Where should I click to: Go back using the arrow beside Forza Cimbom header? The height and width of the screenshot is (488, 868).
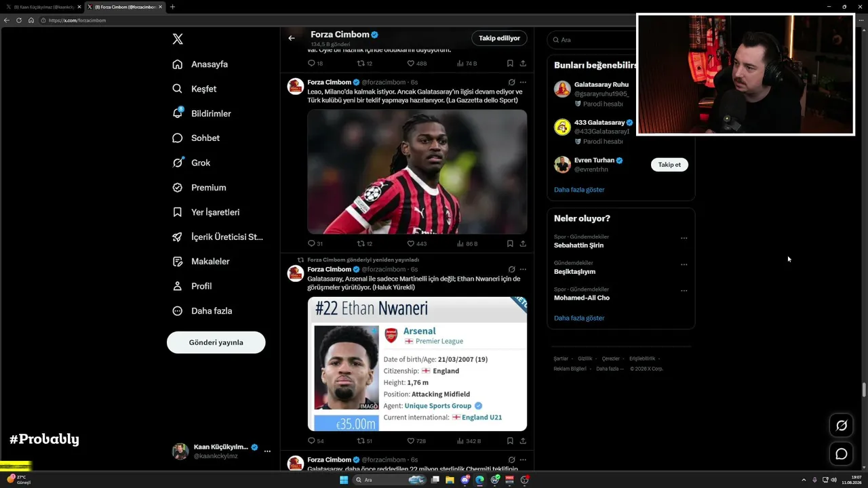(x=292, y=38)
